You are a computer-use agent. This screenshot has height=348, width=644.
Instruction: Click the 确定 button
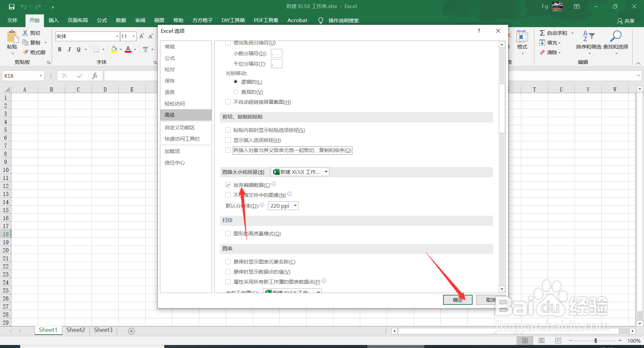click(458, 299)
